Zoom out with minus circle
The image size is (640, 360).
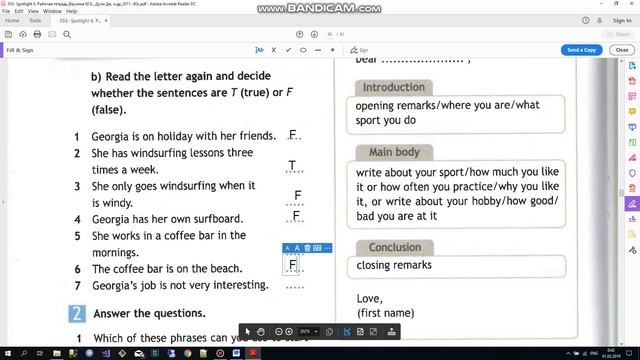(279, 332)
